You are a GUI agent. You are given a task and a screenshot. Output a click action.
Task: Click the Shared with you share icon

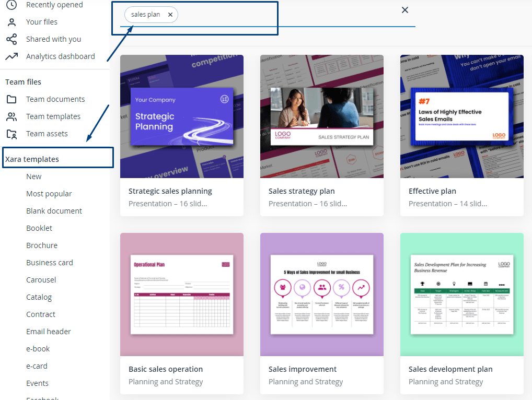(11, 39)
